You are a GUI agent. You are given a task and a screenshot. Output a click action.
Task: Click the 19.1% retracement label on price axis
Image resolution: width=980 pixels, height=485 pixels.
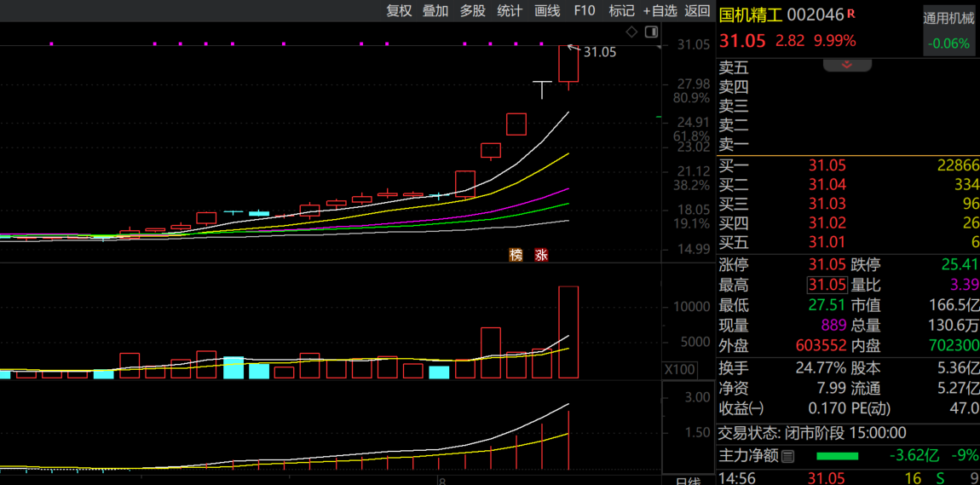click(x=690, y=224)
